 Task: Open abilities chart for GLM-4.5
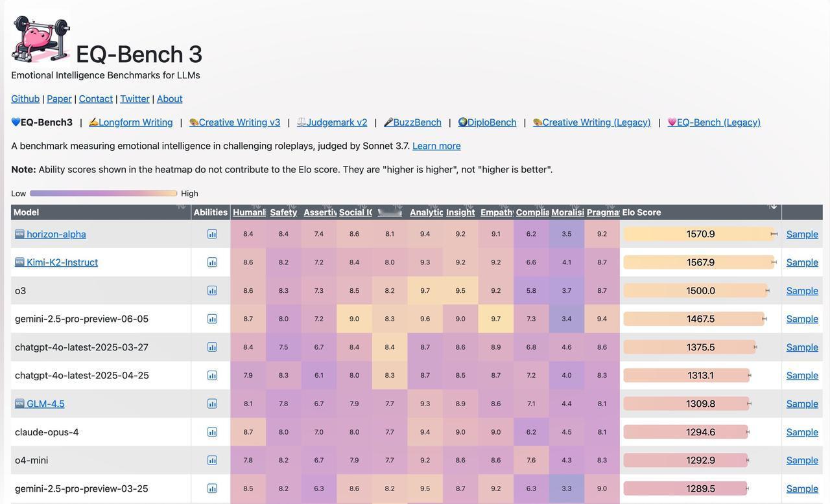(x=212, y=404)
